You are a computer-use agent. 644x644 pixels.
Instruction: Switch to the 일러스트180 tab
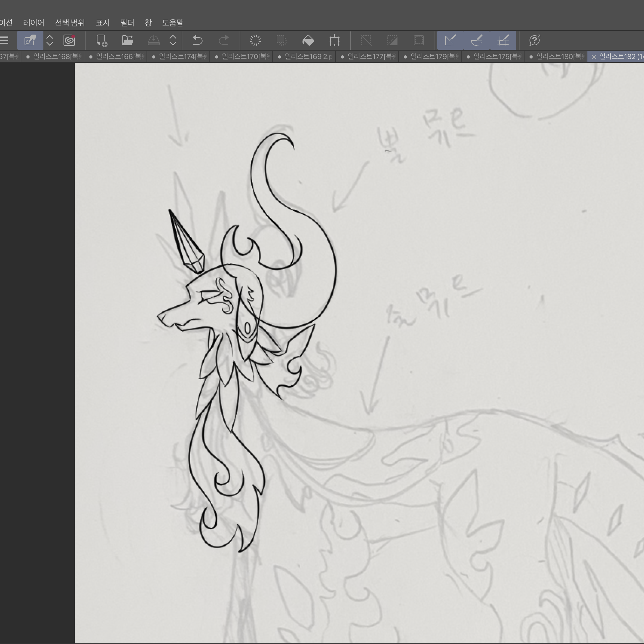click(x=556, y=57)
